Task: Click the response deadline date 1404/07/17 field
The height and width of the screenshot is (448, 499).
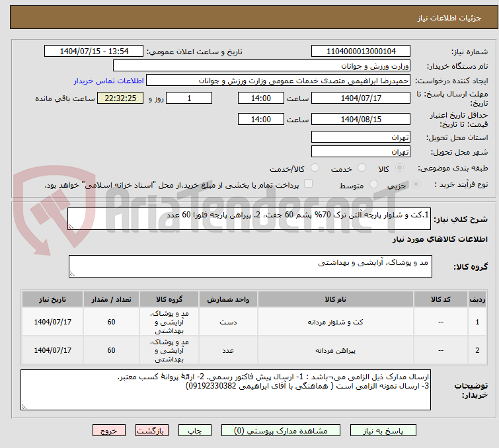Action: 361,98
